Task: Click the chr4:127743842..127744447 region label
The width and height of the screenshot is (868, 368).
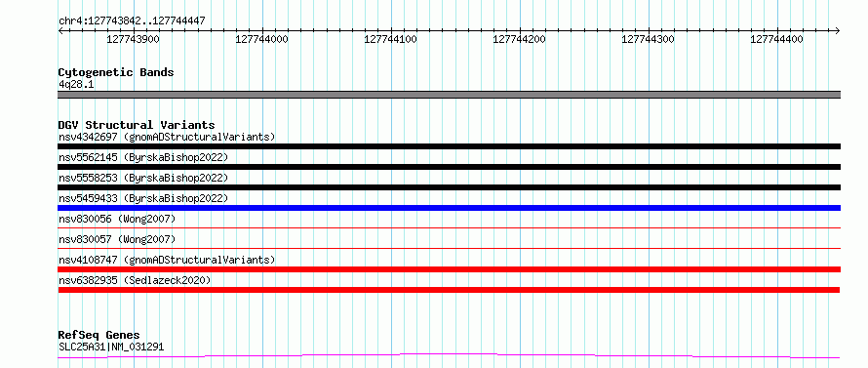Action: 132,20
